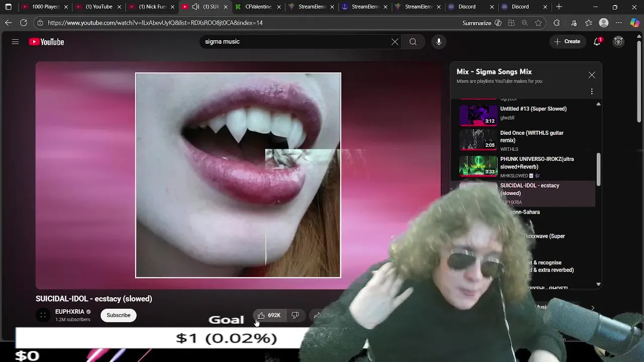
Task: Click video title 'SUICIDAL-IDOL - ecstacy (slowed)'
Action: click(x=94, y=299)
